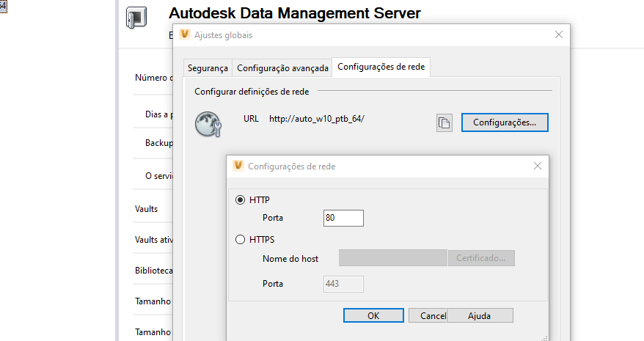Click the Nome do host text field
Viewport: 644px width, 341px height.
392,258
